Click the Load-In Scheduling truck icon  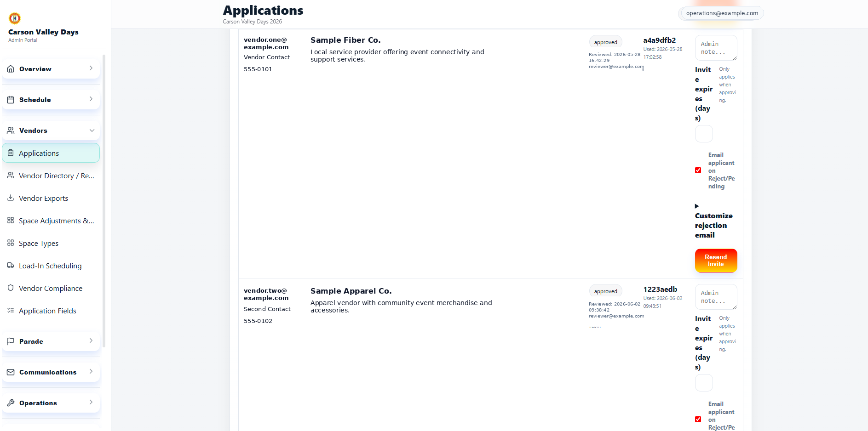[x=11, y=265]
